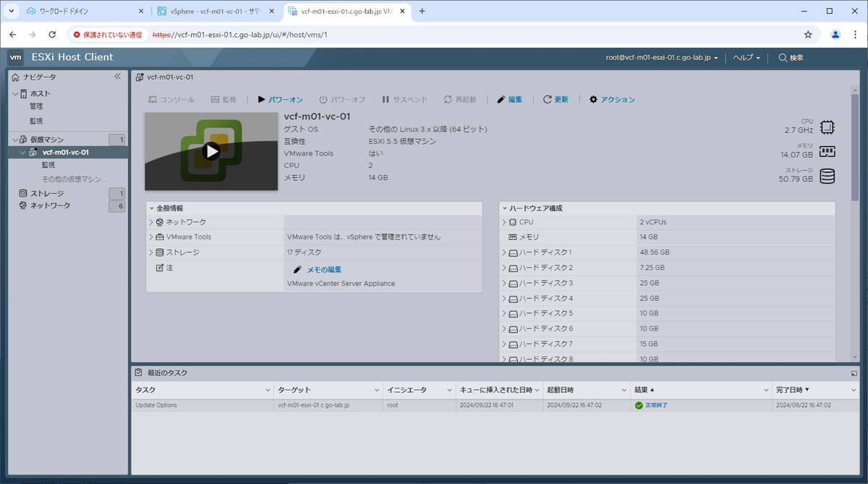The width and height of the screenshot is (868, 484).
Task: Click the pencil icon beside メモの編集
Action: (x=297, y=269)
